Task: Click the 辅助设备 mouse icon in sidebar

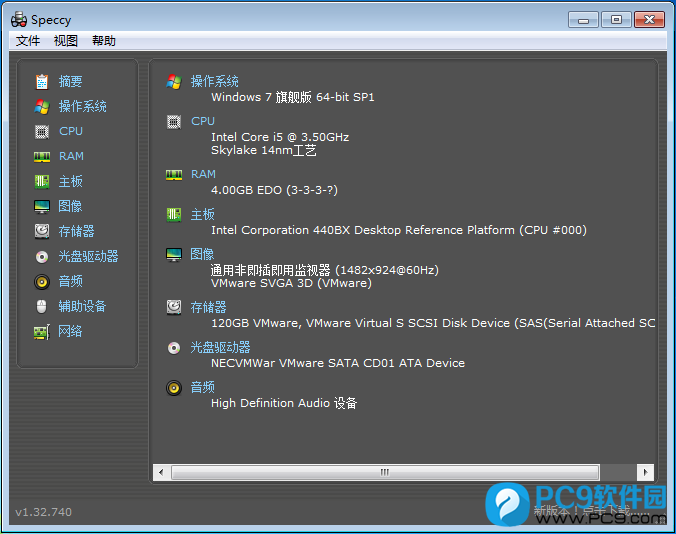Action: pos(41,306)
